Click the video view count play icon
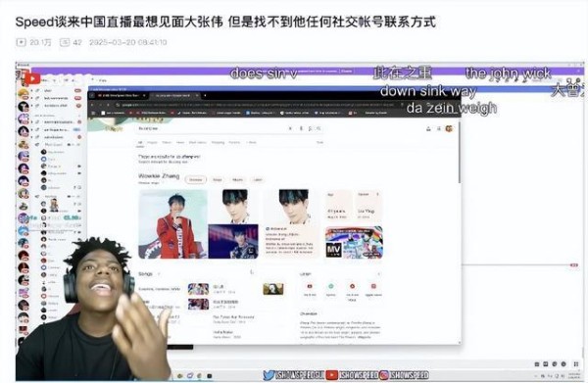588x383 pixels. pos(21,42)
